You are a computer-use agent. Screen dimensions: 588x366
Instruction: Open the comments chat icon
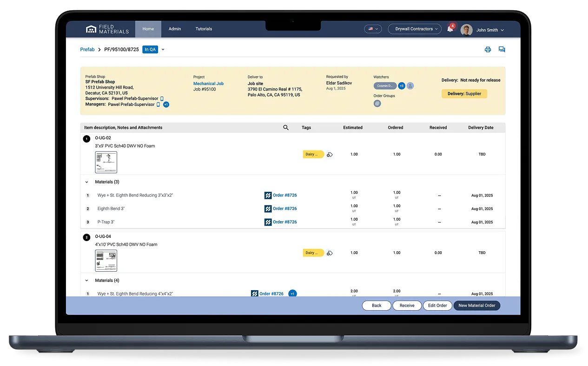[x=502, y=49]
